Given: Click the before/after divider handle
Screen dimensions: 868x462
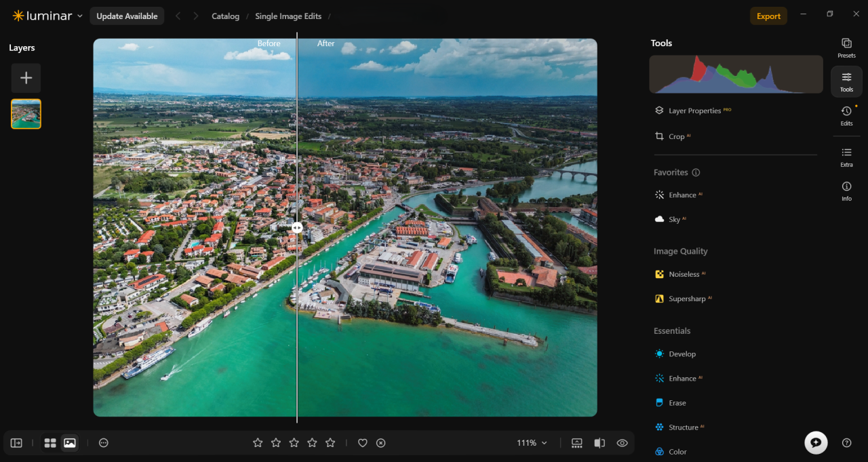Looking at the screenshot, I should 297,228.
